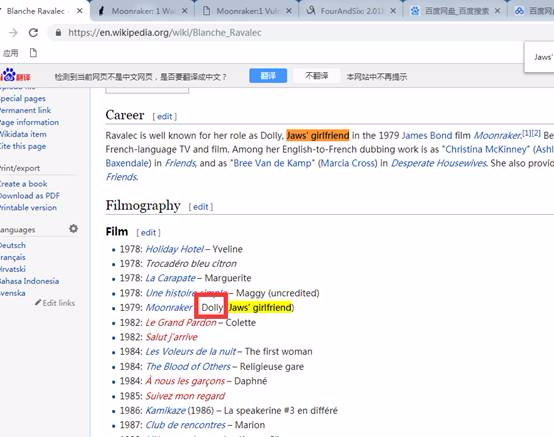
Task: Open the Special pages sidebar link
Action: tap(23, 98)
